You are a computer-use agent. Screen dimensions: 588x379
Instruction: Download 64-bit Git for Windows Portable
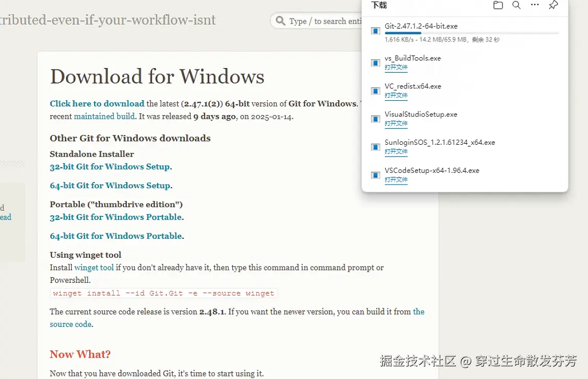point(116,236)
